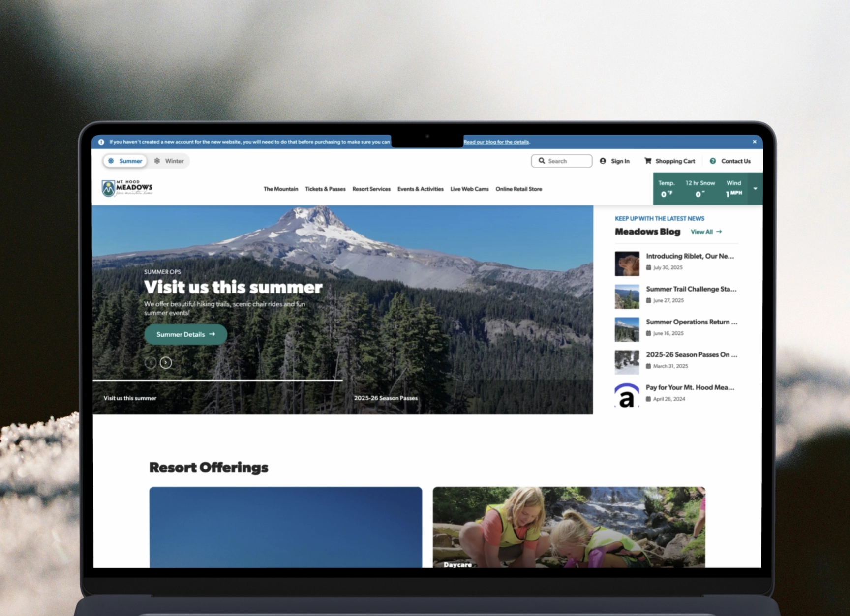The height and width of the screenshot is (616, 850).
Task: Switch to the 2025-26 Season Passes slide
Action: [386, 398]
